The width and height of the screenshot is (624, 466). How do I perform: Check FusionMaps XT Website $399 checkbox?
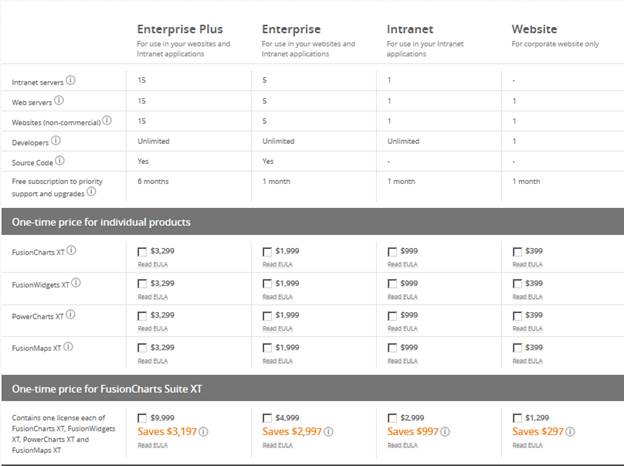tap(517, 347)
